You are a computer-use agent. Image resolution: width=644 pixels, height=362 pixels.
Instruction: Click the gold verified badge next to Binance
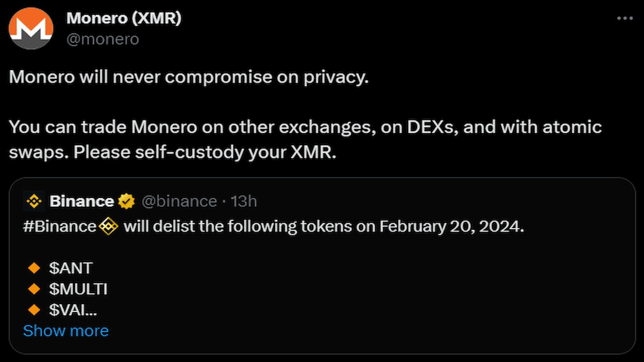[x=126, y=201]
